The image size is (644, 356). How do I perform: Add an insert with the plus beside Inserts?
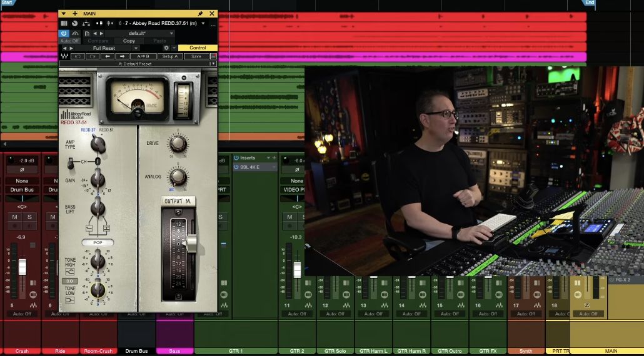[x=274, y=158]
